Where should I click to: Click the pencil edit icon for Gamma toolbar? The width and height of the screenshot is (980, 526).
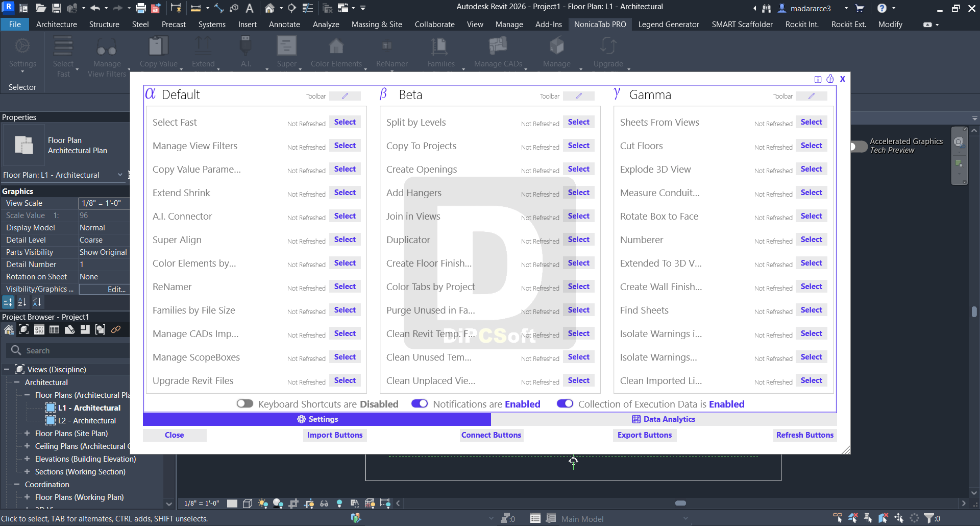tap(812, 96)
